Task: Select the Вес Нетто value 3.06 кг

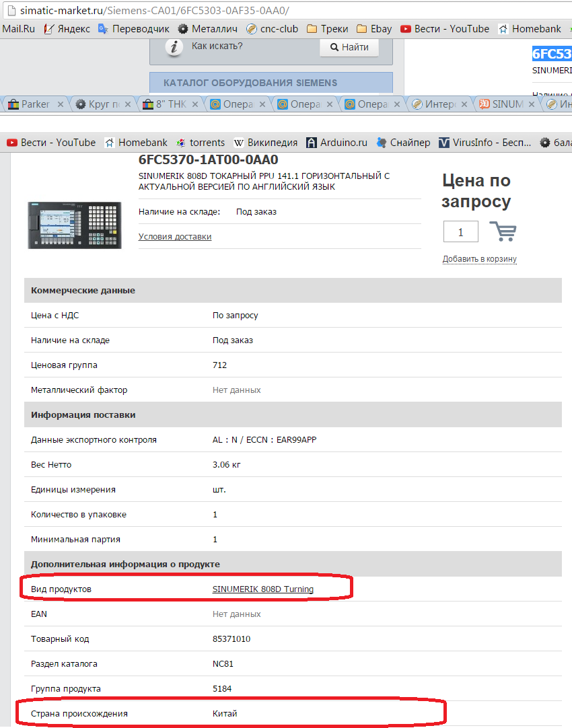Action: click(227, 464)
